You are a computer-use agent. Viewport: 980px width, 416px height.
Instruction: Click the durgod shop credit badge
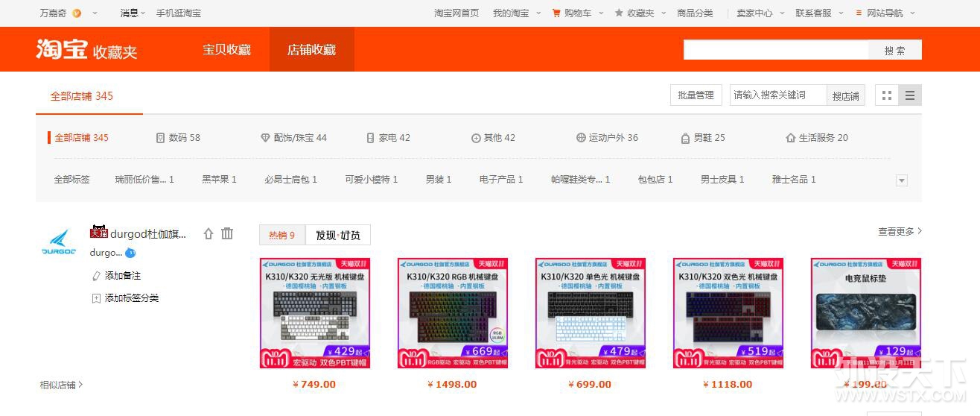coord(130,253)
